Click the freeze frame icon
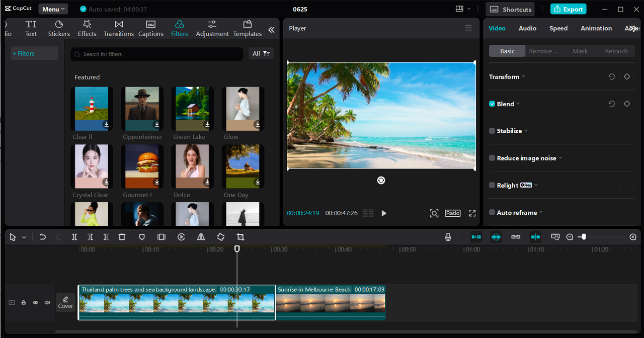The image size is (644, 338). pos(162,237)
